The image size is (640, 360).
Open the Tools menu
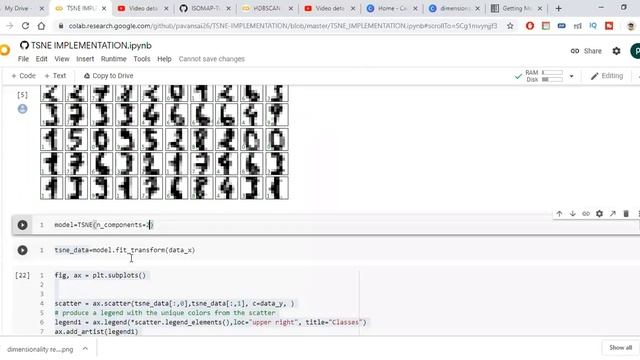(x=142, y=59)
